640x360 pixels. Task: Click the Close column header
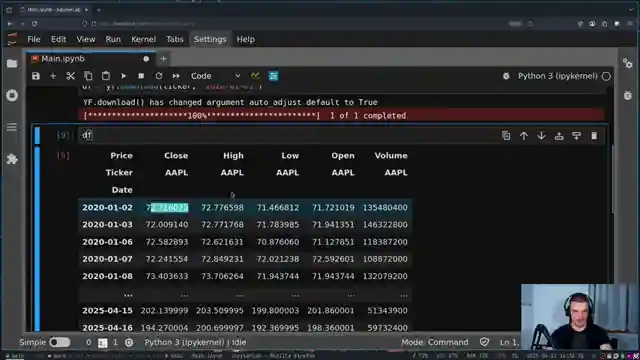pyautogui.click(x=176, y=156)
